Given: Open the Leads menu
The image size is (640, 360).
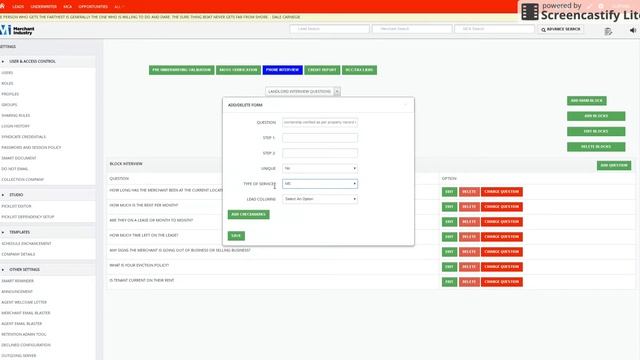Looking at the screenshot, I should tap(18, 7).
